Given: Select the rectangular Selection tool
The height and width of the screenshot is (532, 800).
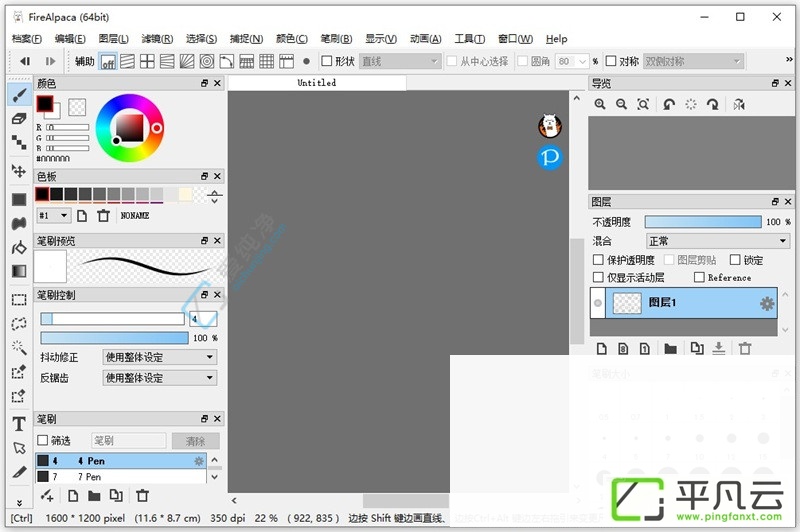Looking at the screenshot, I should 19,299.
